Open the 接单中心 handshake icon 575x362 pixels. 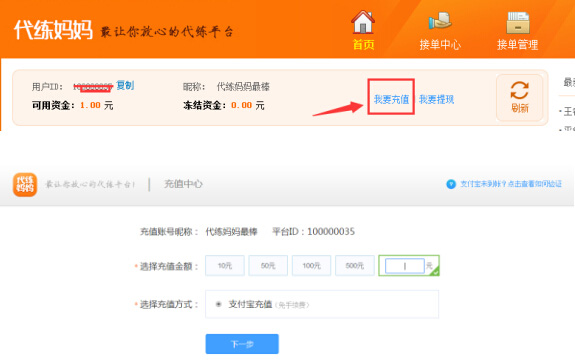pyautogui.click(x=440, y=21)
